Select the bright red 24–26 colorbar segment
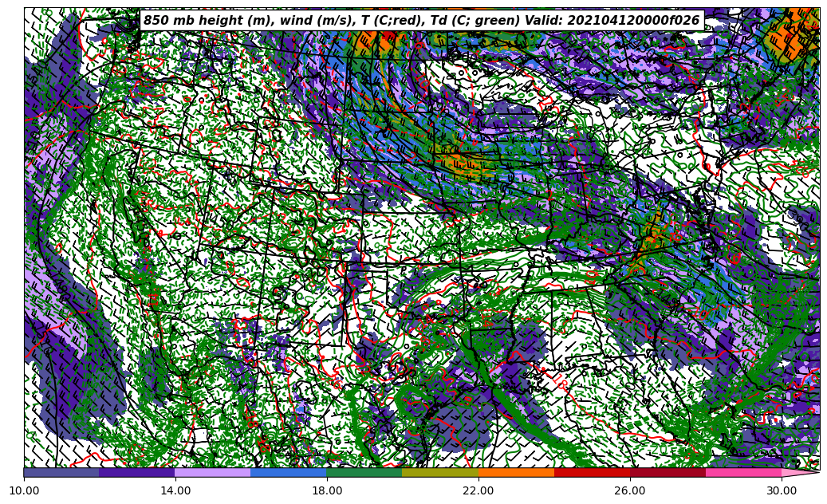Screen dimensions: 827x504 [x=592, y=472]
